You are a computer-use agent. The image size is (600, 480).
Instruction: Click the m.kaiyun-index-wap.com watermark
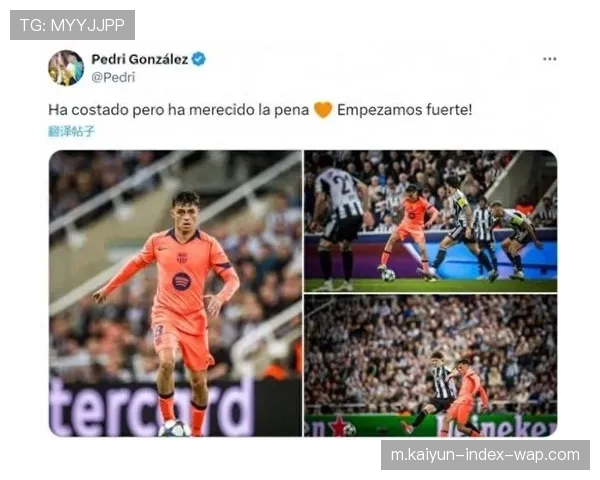(485, 455)
